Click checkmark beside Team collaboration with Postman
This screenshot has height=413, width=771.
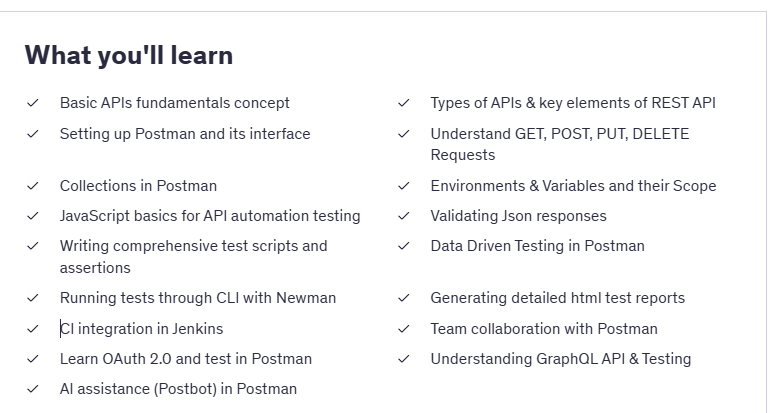point(404,329)
